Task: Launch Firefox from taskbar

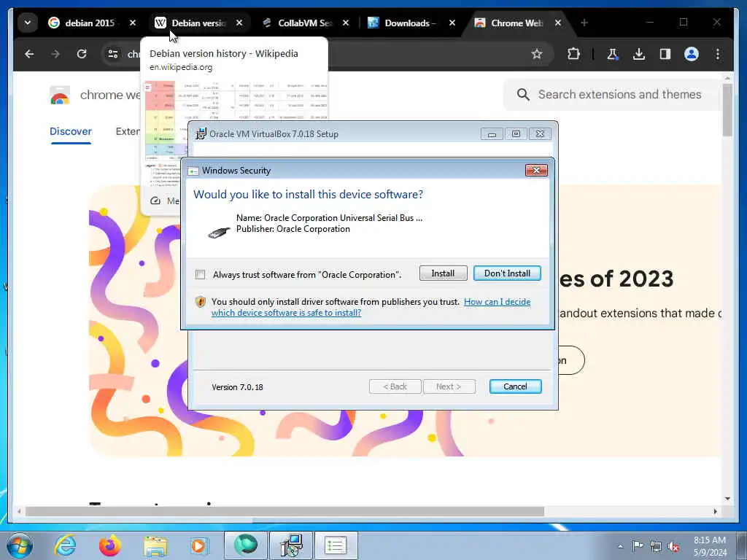Action: [109, 545]
